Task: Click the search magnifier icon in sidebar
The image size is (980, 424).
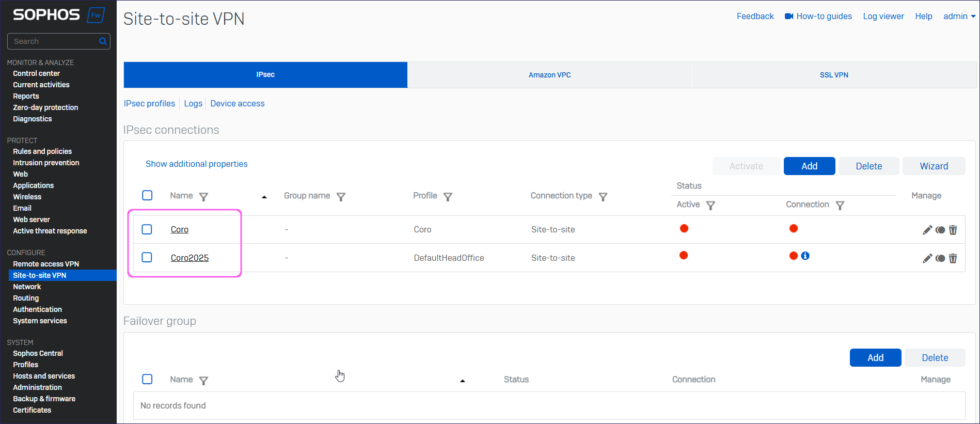Action: 103,41
